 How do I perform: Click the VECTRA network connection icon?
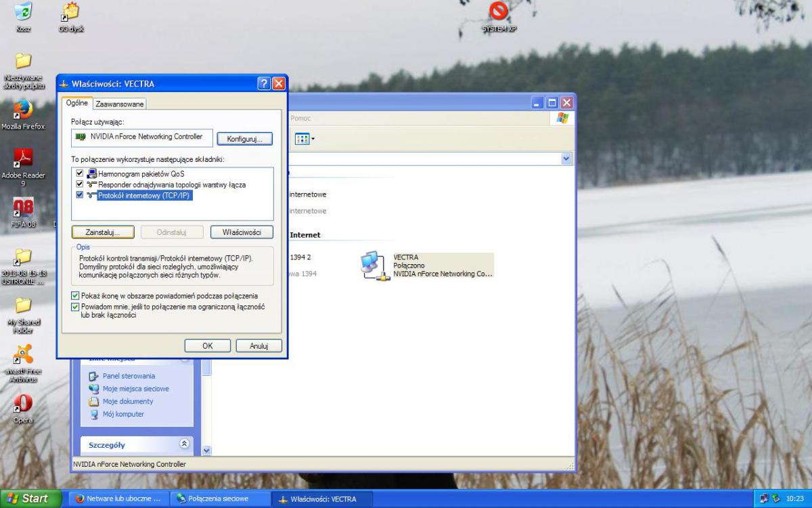374,266
